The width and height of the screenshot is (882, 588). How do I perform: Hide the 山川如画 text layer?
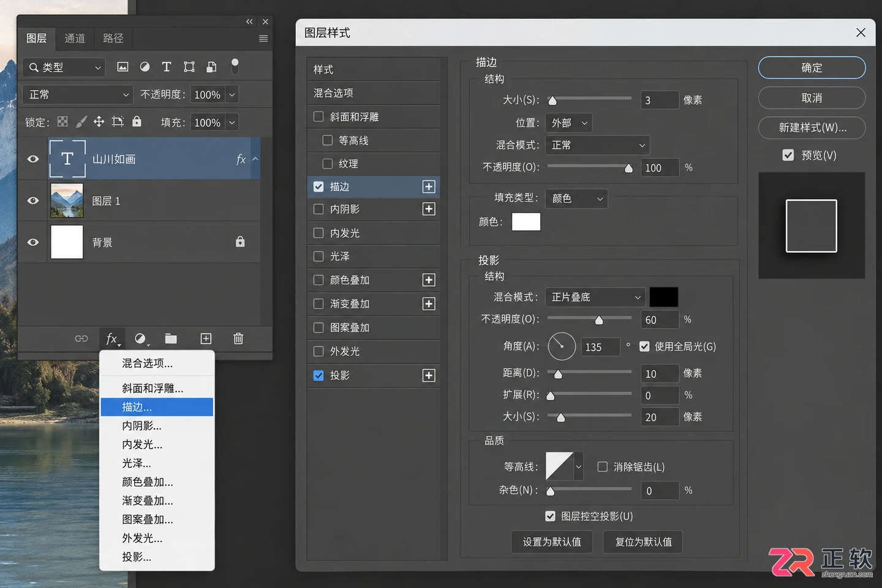pyautogui.click(x=33, y=159)
